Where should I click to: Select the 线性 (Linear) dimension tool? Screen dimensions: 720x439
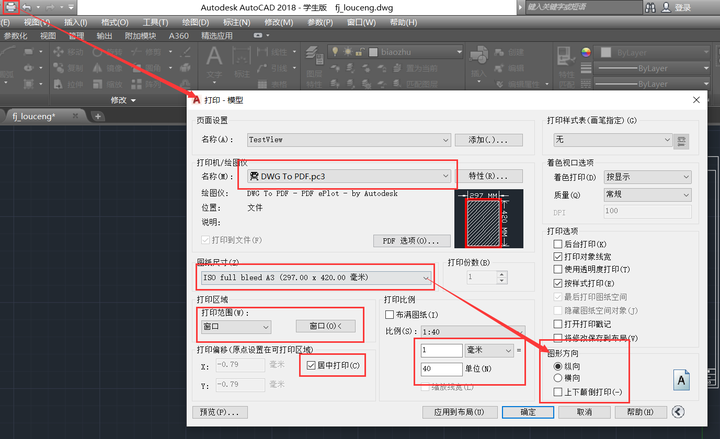272,52
